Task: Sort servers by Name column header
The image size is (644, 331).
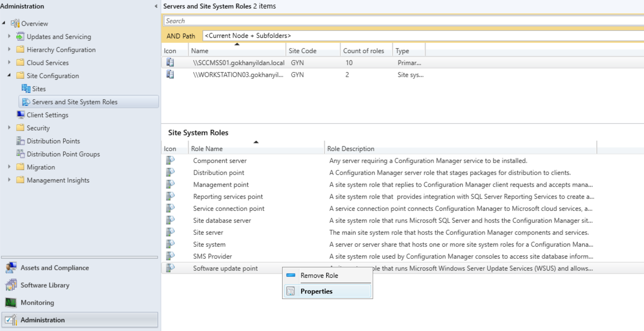Action: pos(237,51)
